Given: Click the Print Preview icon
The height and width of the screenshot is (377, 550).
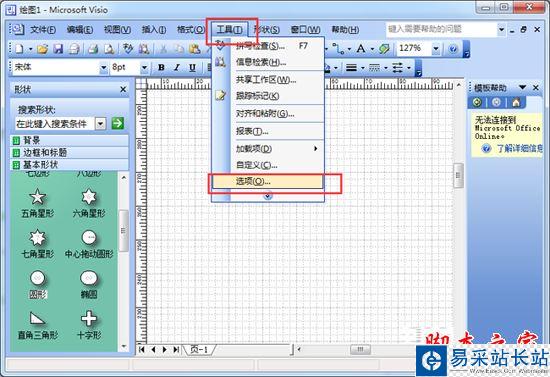Looking at the screenshot, I should pyautogui.click(x=109, y=49).
